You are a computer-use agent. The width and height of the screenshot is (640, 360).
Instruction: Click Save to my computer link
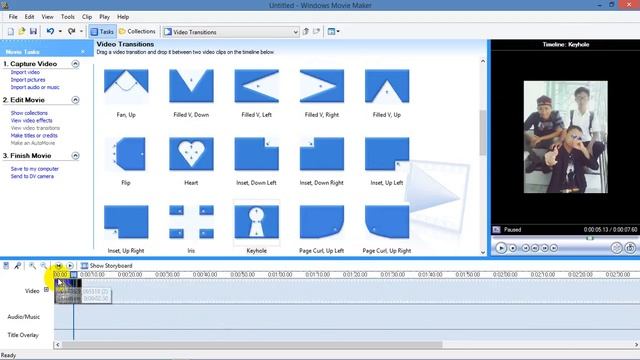pyautogui.click(x=35, y=169)
